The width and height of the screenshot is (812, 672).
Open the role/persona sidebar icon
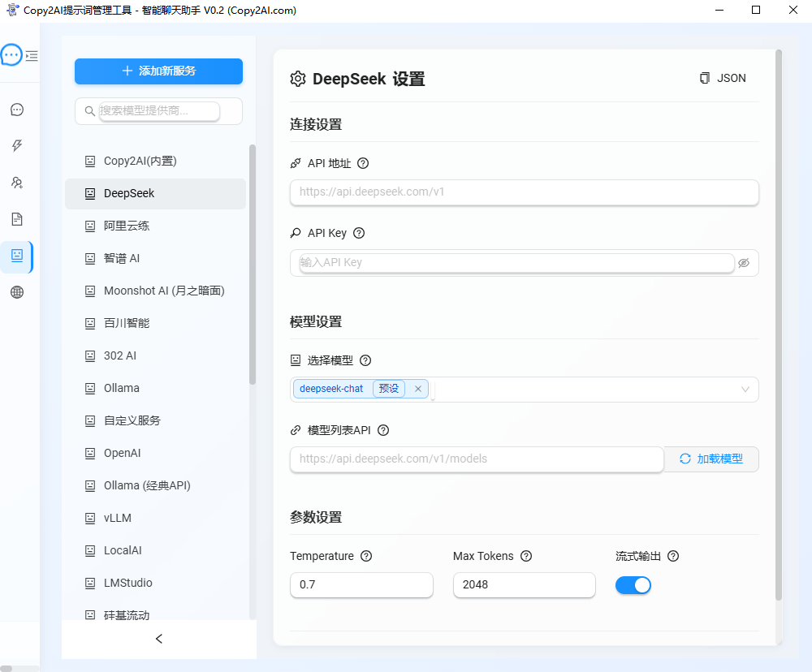coord(17,183)
